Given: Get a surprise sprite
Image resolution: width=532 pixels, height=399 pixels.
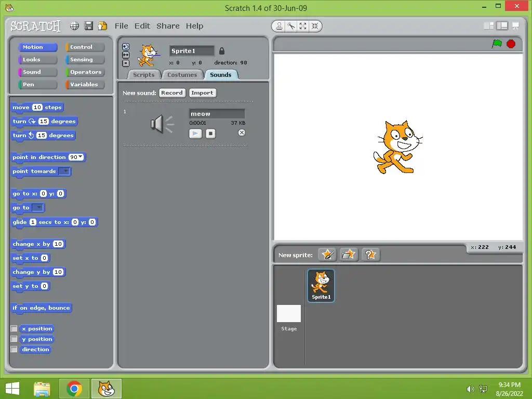Looking at the screenshot, I should pyautogui.click(x=370, y=255).
